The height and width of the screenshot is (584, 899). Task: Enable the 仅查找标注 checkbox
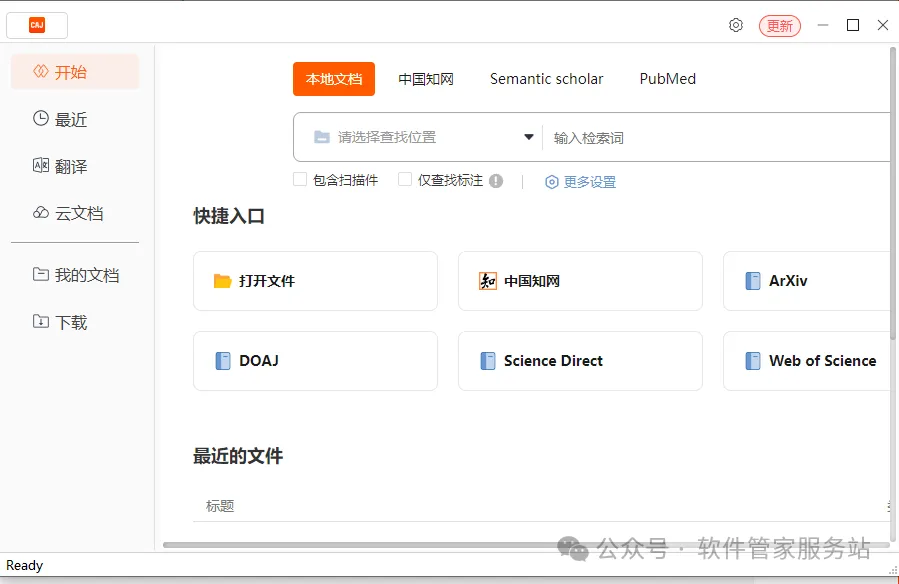pos(405,179)
